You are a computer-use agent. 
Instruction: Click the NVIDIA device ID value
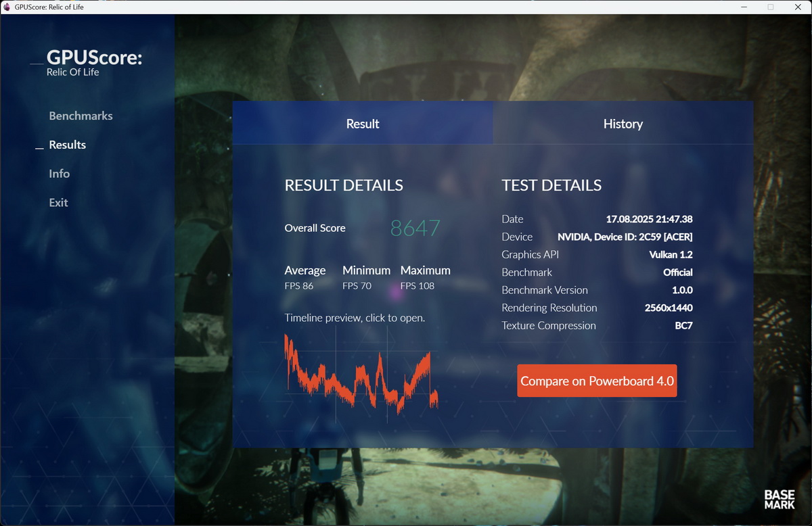point(624,237)
